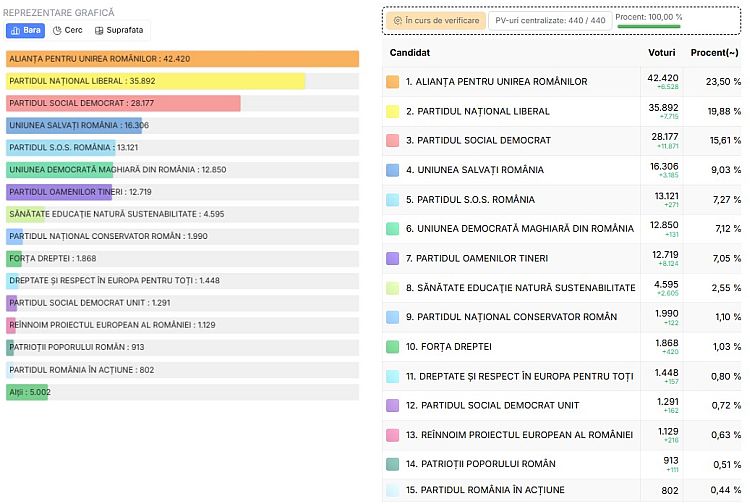Click the yellow Partidul Național Liberal bar
The width and height of the screenshot is (750, 504).
[155, 81]
